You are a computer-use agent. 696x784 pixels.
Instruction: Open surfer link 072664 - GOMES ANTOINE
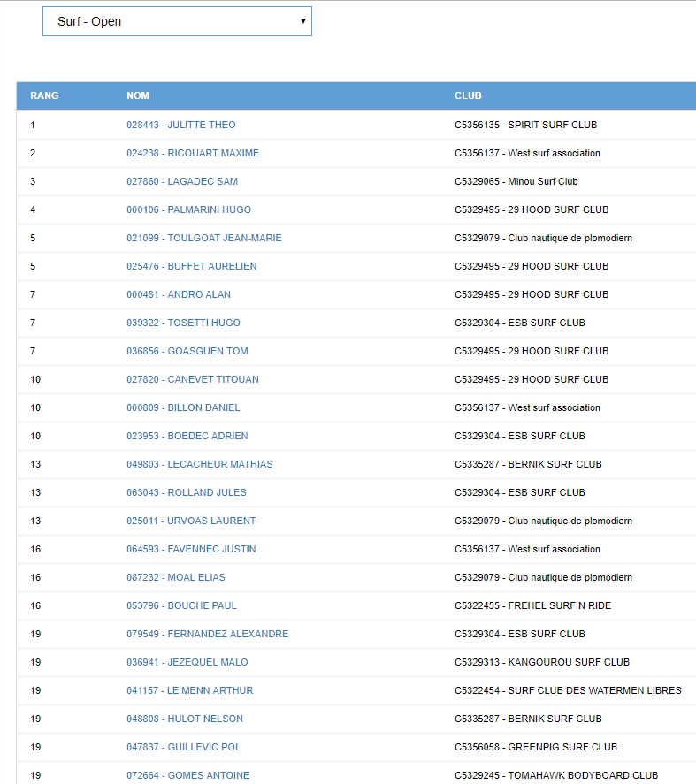tap(187, 774)
